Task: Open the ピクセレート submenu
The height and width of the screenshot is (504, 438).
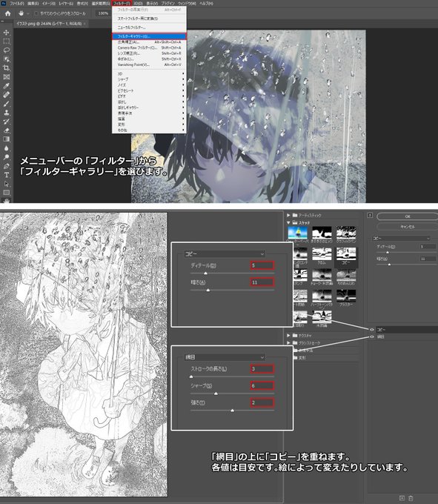Action: 149,90
